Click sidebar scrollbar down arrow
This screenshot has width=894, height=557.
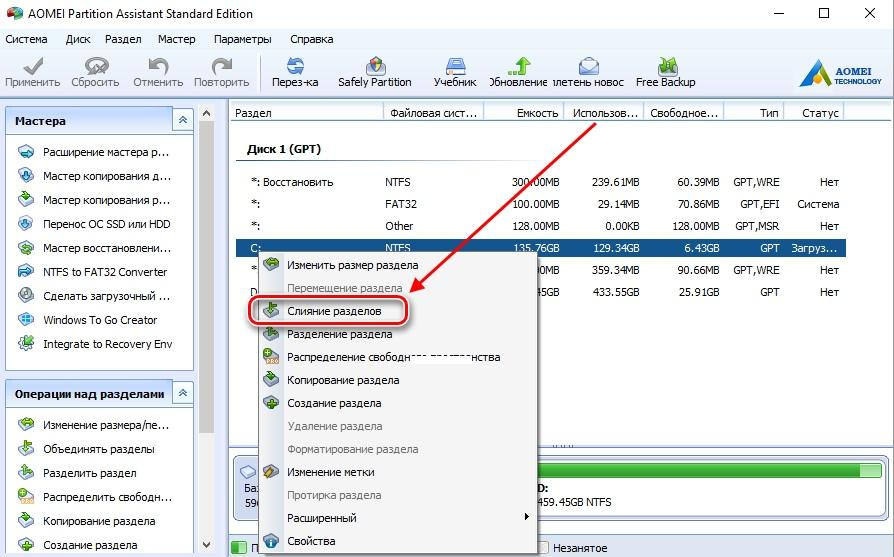pos(206,545)
